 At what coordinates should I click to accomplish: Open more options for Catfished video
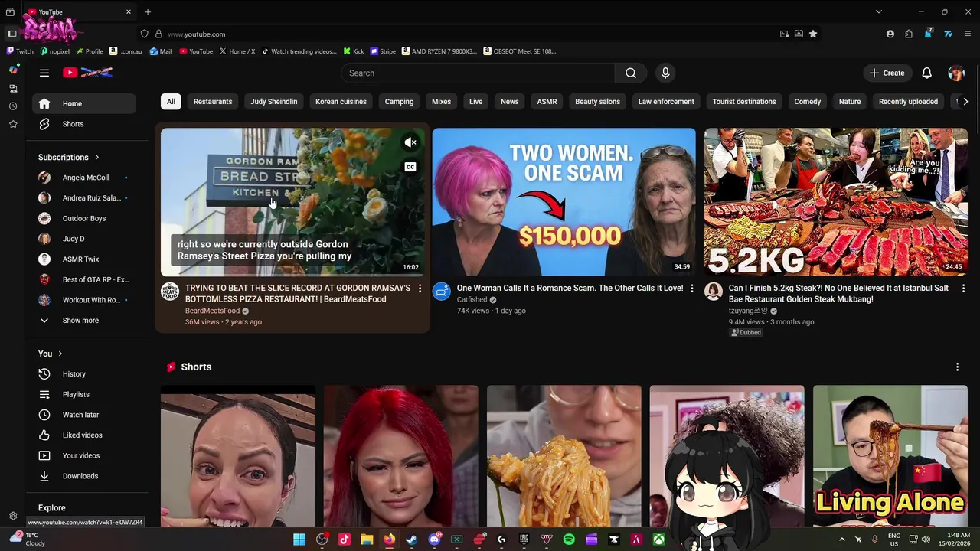click(x=691, y=289)
